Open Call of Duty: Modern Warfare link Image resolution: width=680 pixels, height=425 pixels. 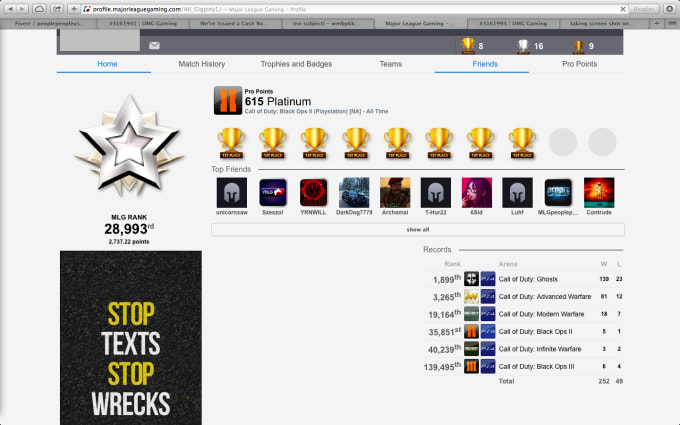pyautogui.click(x=541, y=314)
